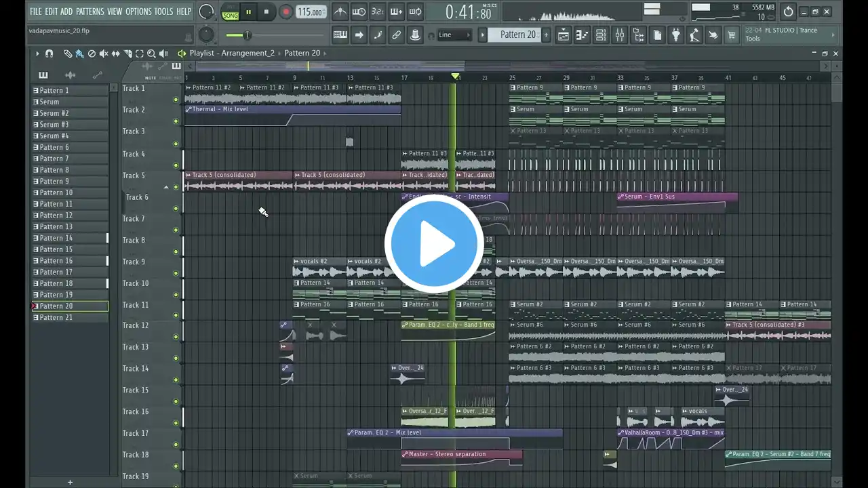Open the browser icon in top toolbar
The width and height of the screenshot is (868, 488).
point(639,35)
